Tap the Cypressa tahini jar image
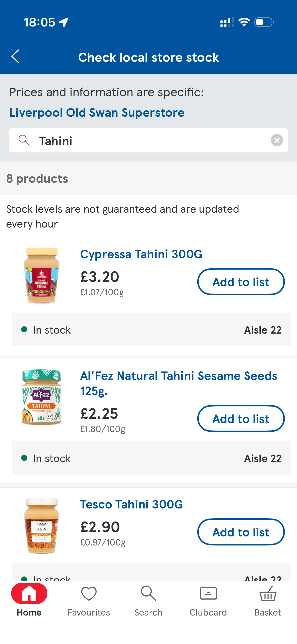The image size is (297, 644). 42,275
